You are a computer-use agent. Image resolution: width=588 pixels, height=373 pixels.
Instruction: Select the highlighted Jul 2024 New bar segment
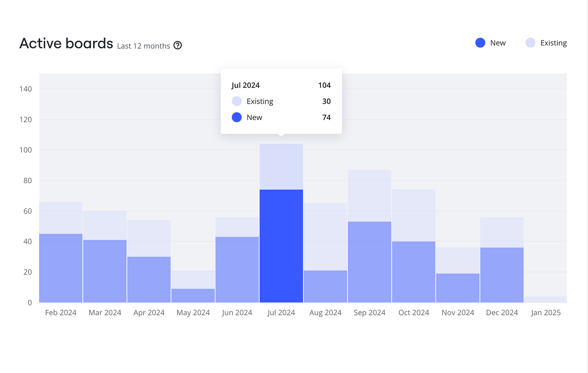pos(281,246)
